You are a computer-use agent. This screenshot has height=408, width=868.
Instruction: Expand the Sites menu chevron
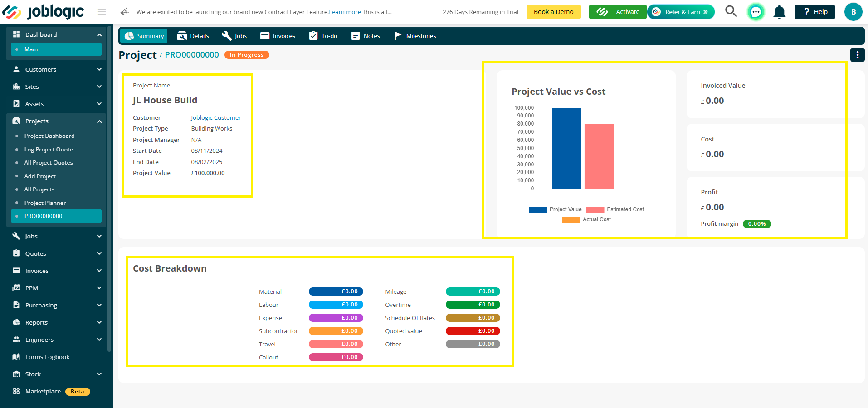click(99, 87)
